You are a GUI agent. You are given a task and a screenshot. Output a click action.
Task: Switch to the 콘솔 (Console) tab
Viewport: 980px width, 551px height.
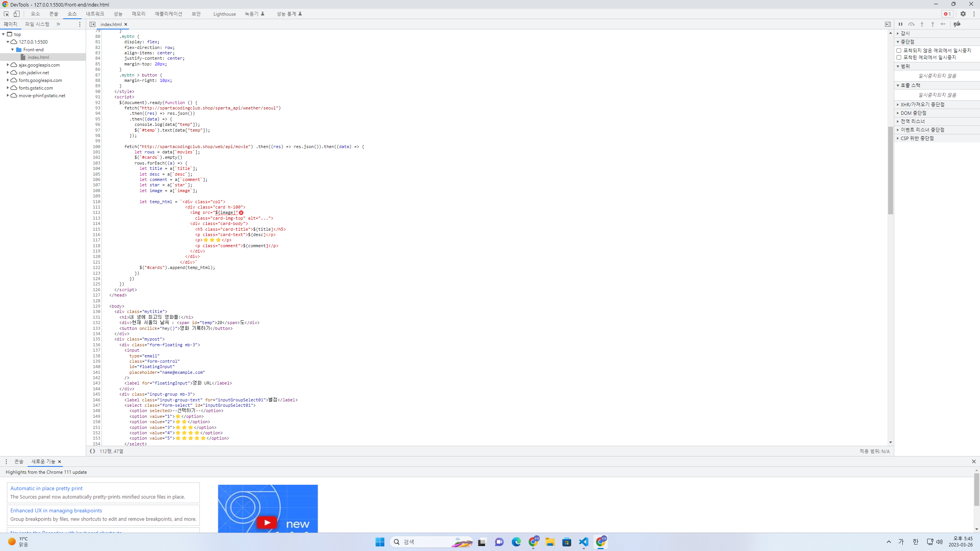click(54, 14)
